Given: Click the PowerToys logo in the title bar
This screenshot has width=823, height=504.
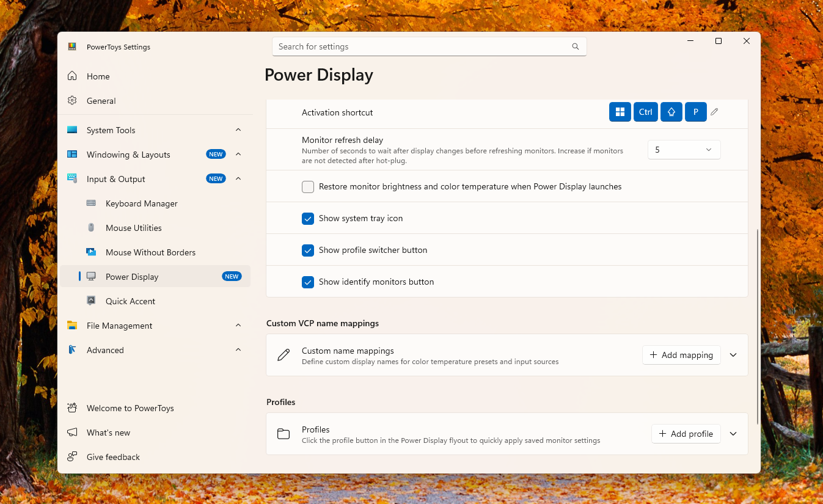Looking at the screenshot, I should (72, 46).
